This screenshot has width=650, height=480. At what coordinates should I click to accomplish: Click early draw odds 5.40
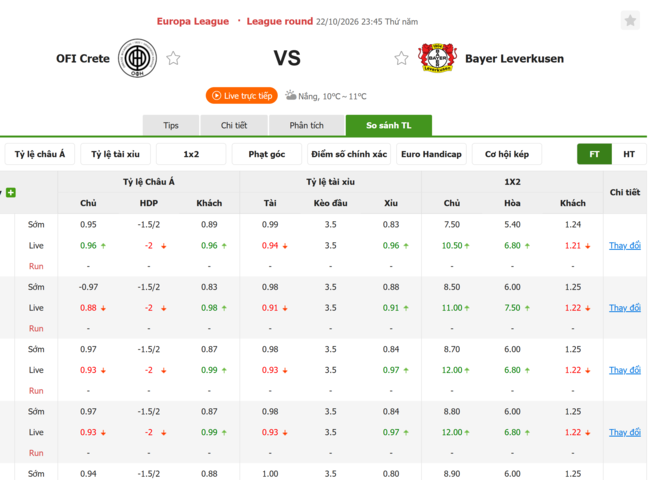[512, 224]
